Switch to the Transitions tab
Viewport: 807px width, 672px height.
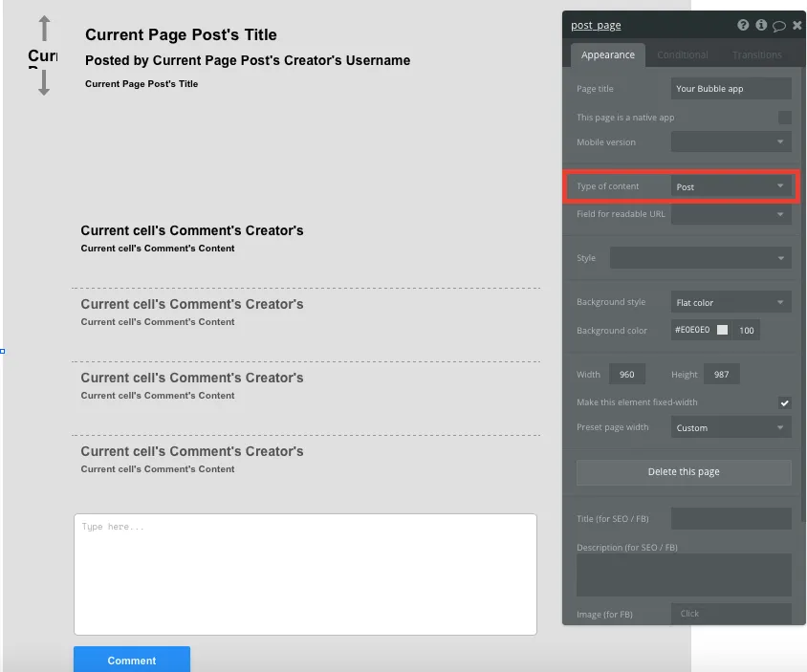click(756, 55)
